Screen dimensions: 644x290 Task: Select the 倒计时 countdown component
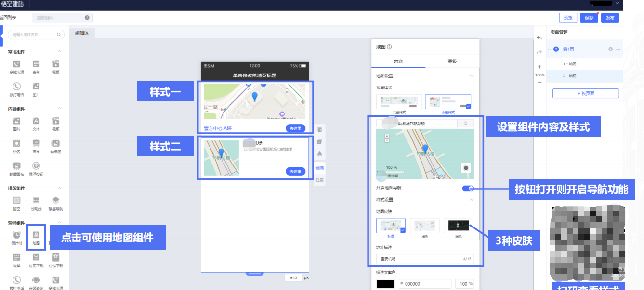[x=16, y=235]
